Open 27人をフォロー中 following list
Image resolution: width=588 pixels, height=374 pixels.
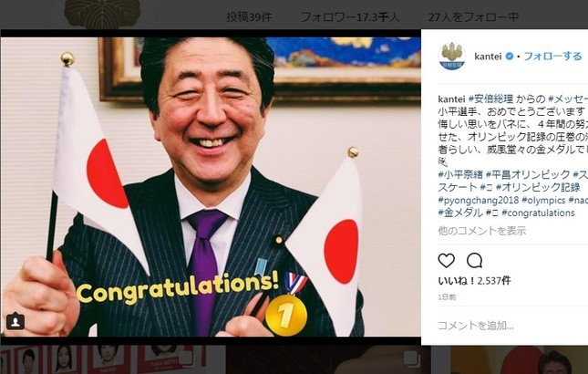(473, 17)
